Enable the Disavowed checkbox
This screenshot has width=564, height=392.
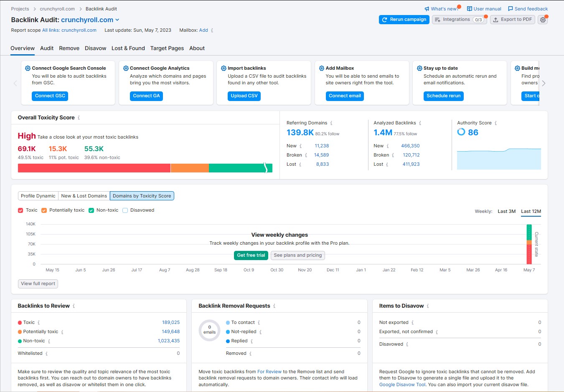tap(125, 210)
